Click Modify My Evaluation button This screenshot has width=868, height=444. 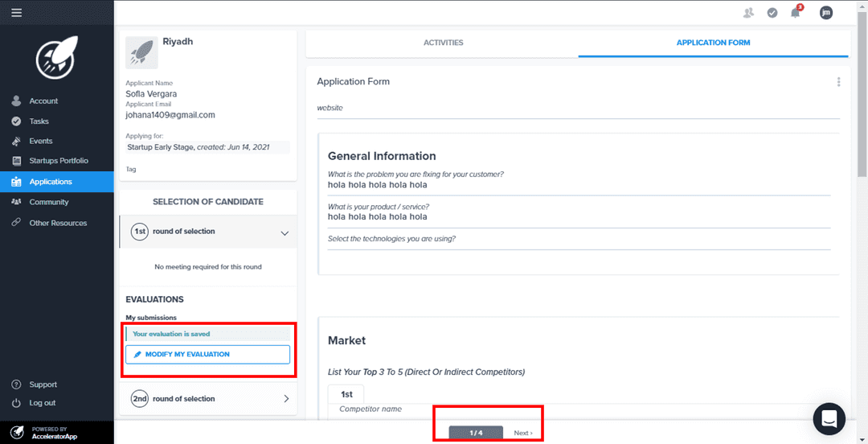(207, 354)
